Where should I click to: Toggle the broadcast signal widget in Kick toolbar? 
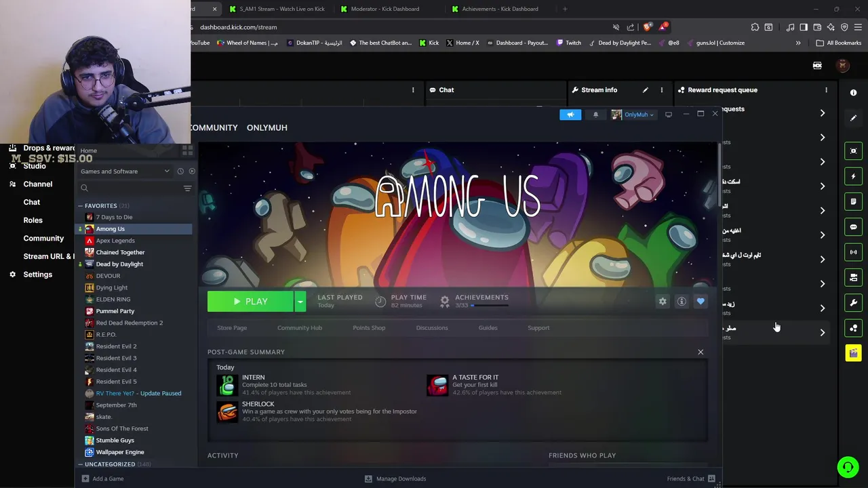854,252
